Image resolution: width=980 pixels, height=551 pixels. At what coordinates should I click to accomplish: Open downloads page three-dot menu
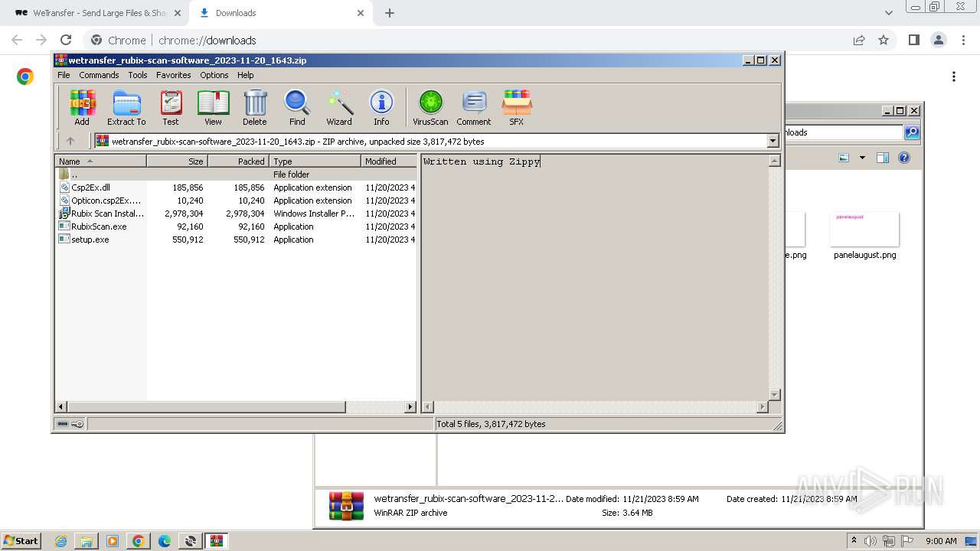pos(953,77)
